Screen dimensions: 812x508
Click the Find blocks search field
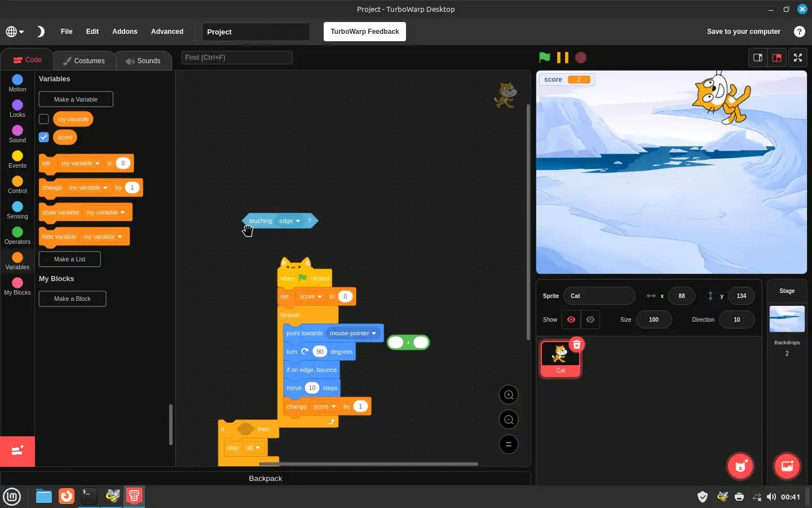237,58
